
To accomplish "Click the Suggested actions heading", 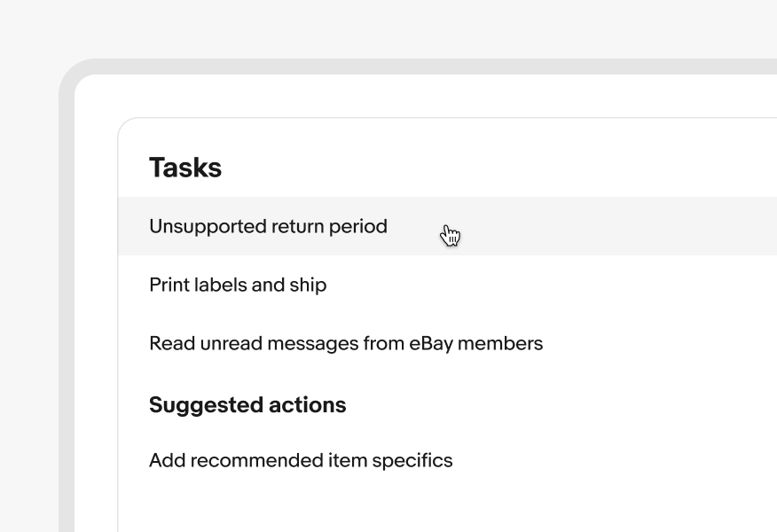I will click(x=247, y=405).
